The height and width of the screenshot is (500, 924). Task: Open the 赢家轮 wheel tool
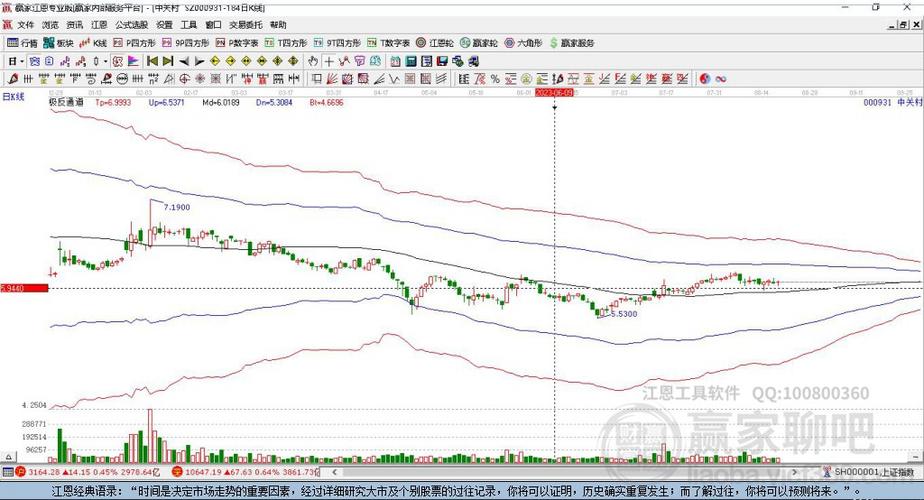[x=479, y=43]
